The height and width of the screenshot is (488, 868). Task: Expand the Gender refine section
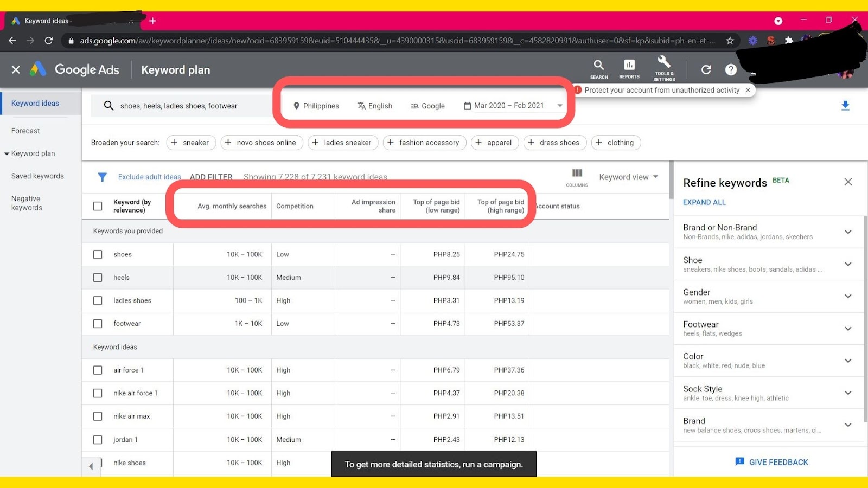pos(848,296)
